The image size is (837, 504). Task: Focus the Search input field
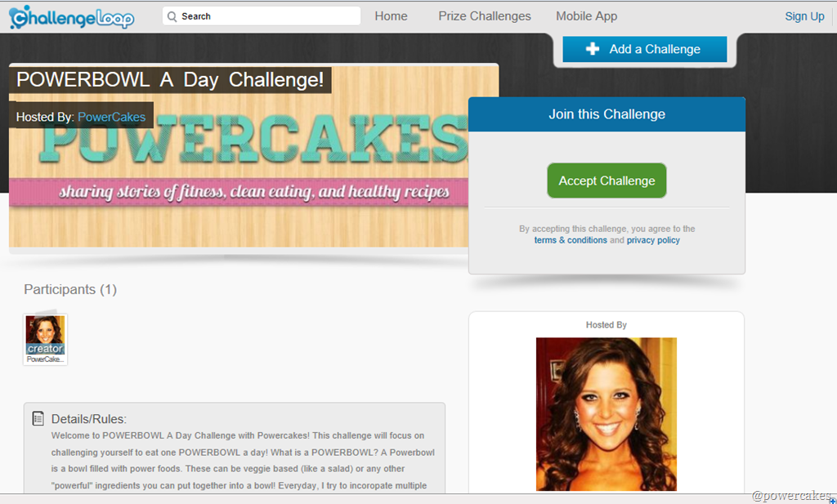[x=262, y=16]
